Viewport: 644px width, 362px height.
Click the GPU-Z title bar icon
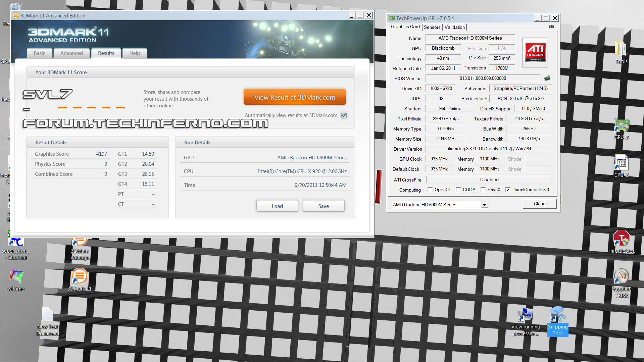click(x=391, y=18)
